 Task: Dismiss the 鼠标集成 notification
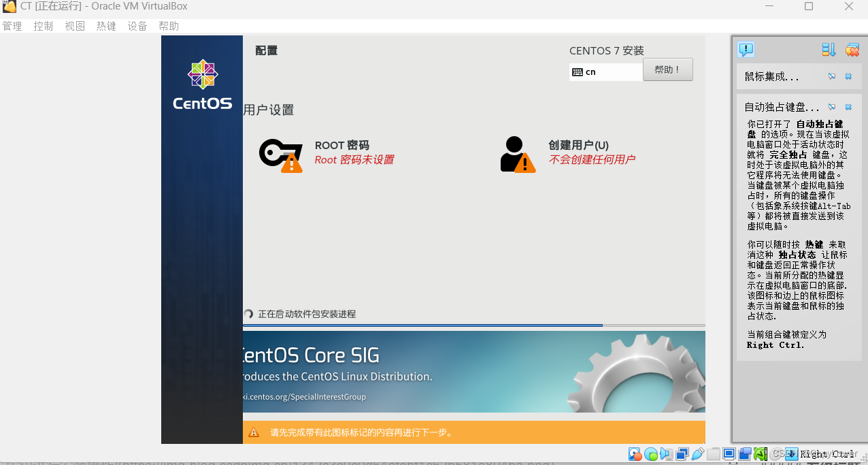coord(848,76)
